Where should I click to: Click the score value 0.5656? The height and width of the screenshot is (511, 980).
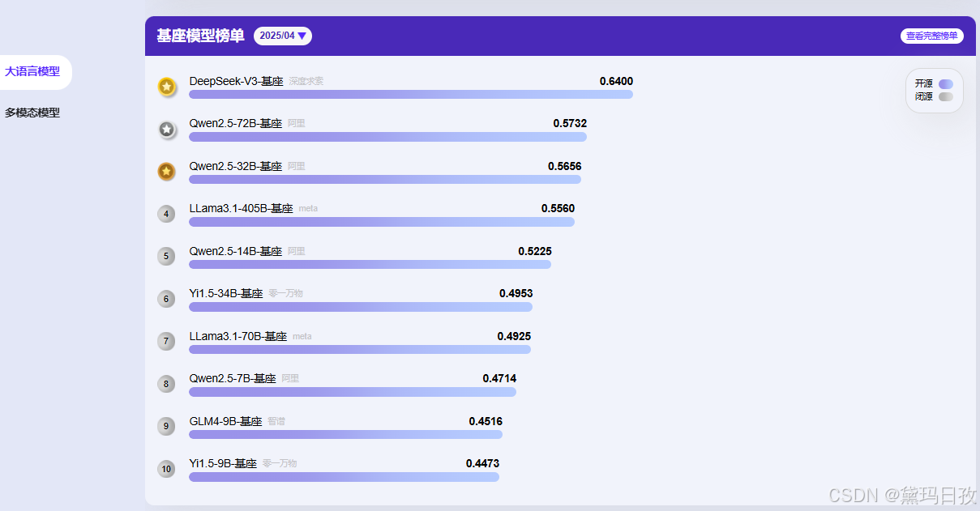point(564,166)
